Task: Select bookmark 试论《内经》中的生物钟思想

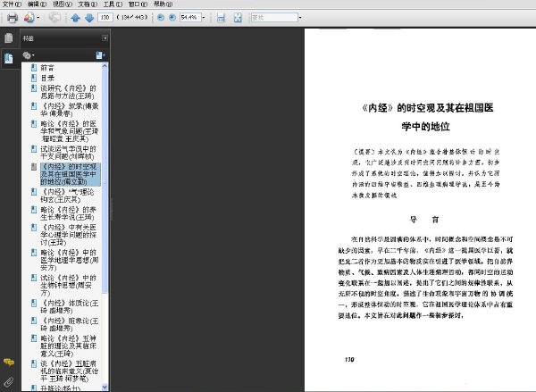Action: pos(69,286)
